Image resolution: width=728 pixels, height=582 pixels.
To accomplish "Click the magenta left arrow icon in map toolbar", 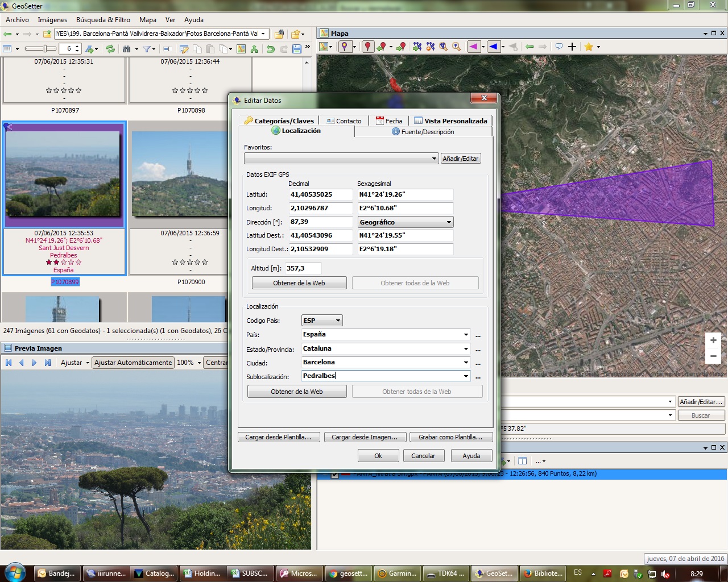I will point(473,47).
